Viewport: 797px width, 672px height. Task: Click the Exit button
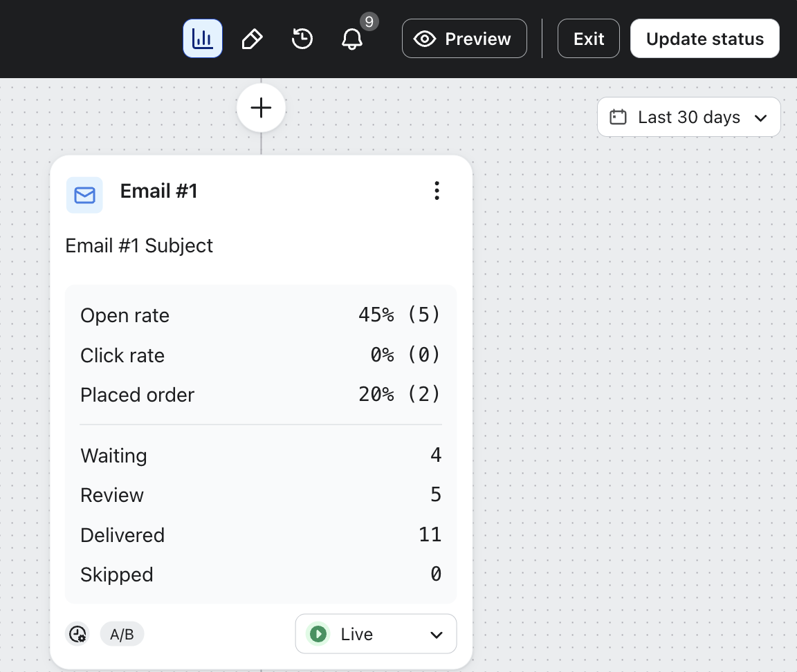pos(588,39)
